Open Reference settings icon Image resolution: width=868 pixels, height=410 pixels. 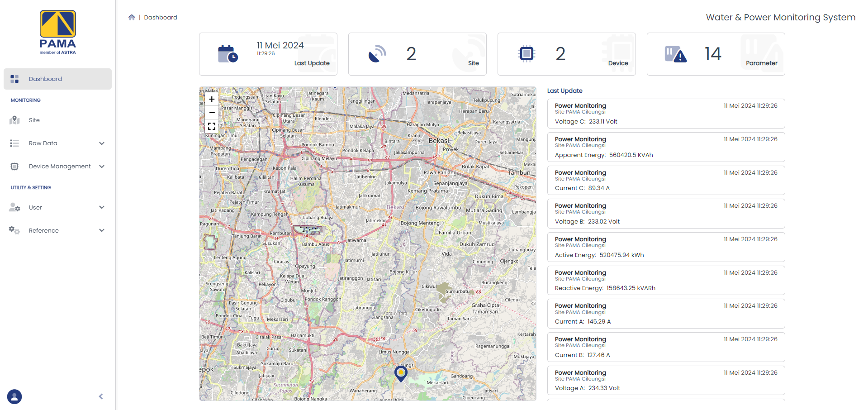14,230
